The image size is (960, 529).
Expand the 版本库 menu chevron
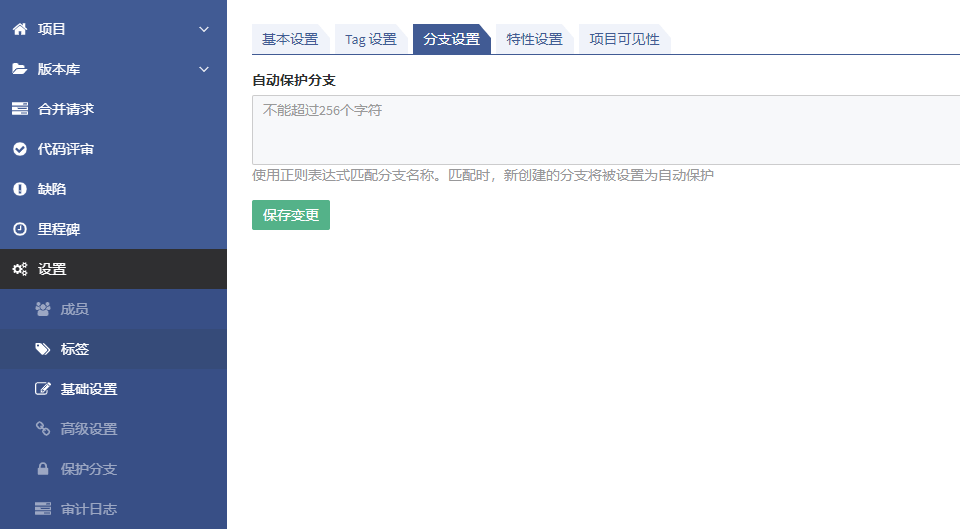(x=204, y=69)
